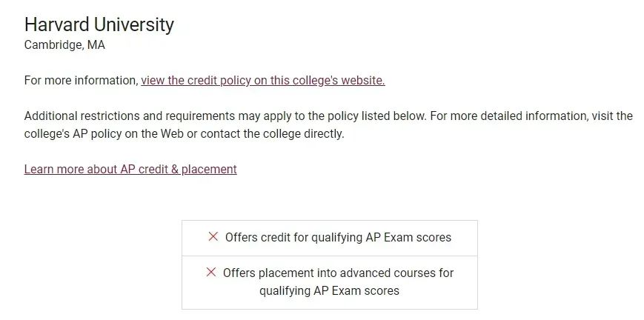The width and height of the screenshot is (644, 320).
Task: Click the "For more information," text
Action: coord(81,80)
